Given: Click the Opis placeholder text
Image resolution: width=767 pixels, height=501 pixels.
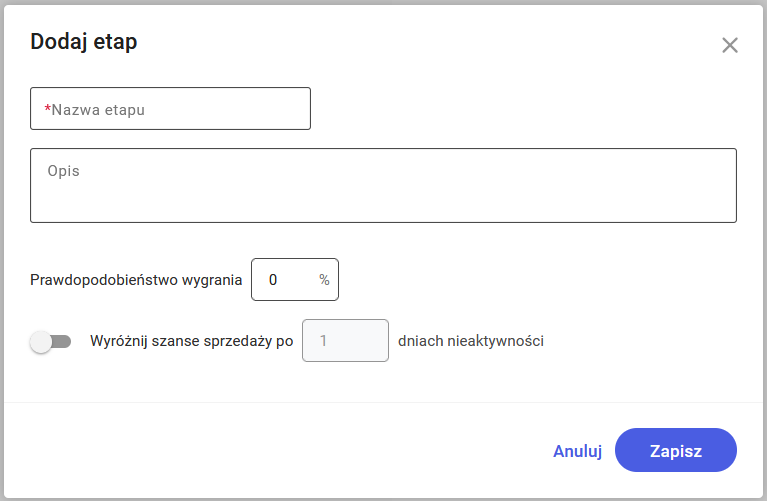Looking at the screenshot, I should pyautogui.click(x=63, y=171).
